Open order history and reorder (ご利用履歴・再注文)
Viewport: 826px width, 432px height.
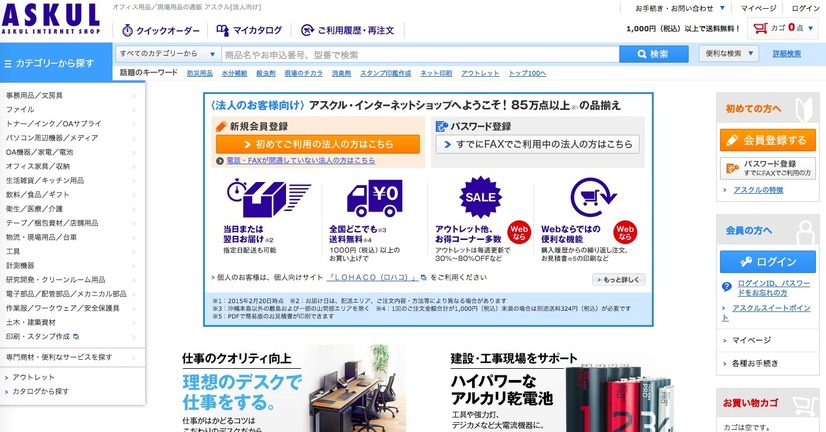(347, 31)
